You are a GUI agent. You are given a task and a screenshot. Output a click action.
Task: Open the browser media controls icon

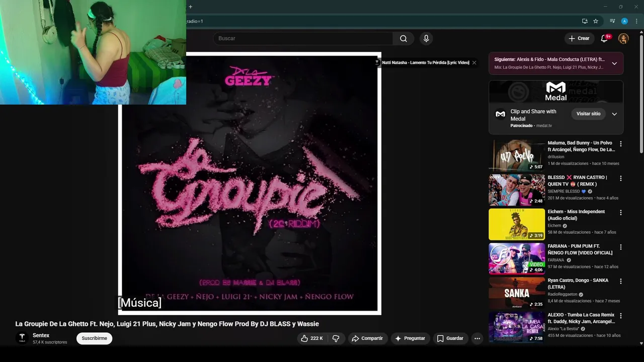(612, 21)
